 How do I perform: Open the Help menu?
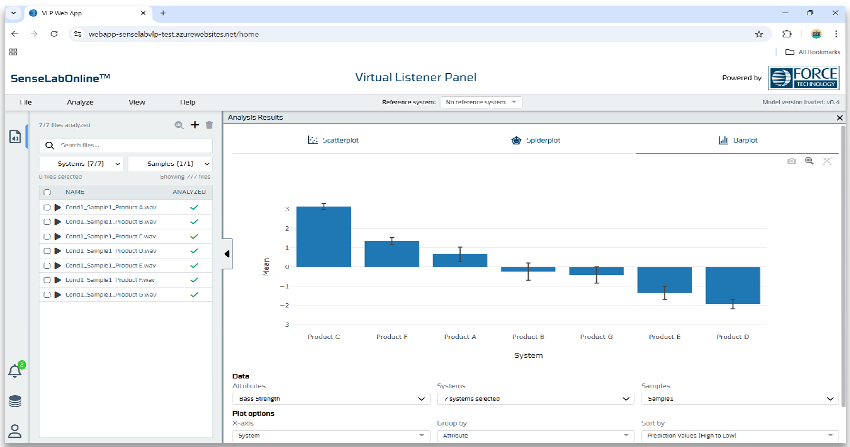click(x=188, y=102)
